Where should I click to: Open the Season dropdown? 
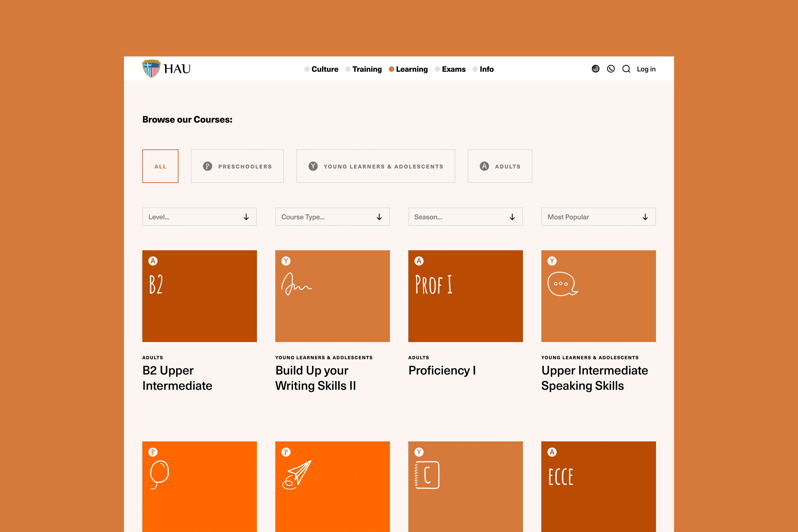click(x=465, y=217)
